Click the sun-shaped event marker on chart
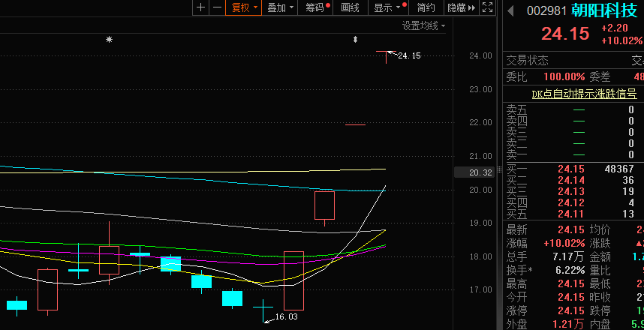The image size is (644, 330). pyautogui.click(x=109, y=39)
